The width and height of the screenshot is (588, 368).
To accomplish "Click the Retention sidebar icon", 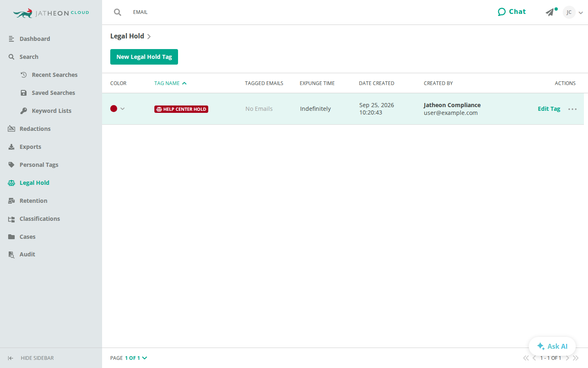I will point(11,201).
